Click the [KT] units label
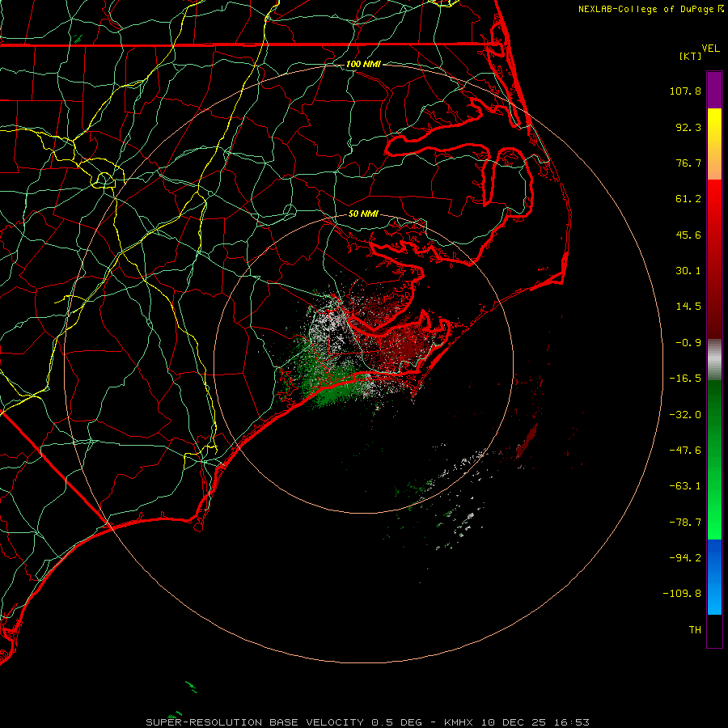The image size is (728, 728). (x=691, y=56)
